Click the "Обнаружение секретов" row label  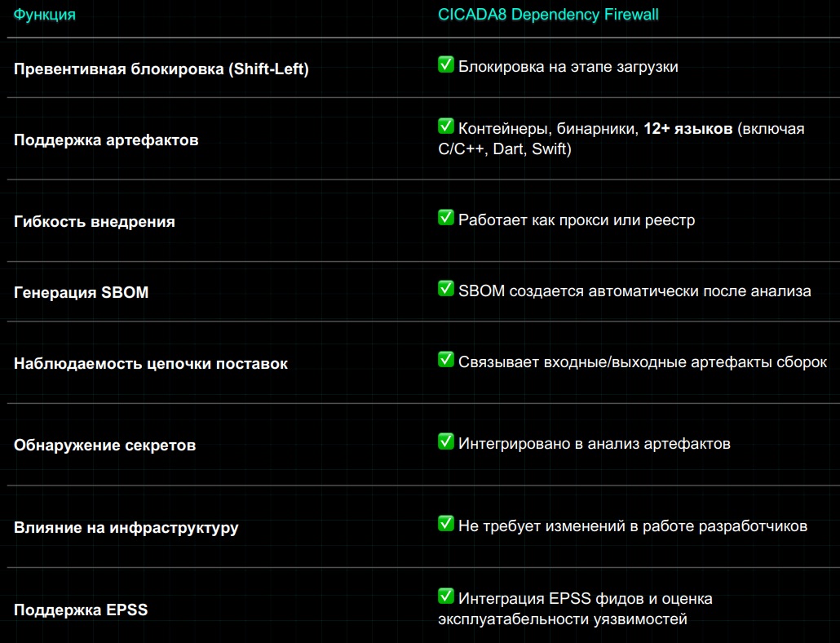pos(105,446)
